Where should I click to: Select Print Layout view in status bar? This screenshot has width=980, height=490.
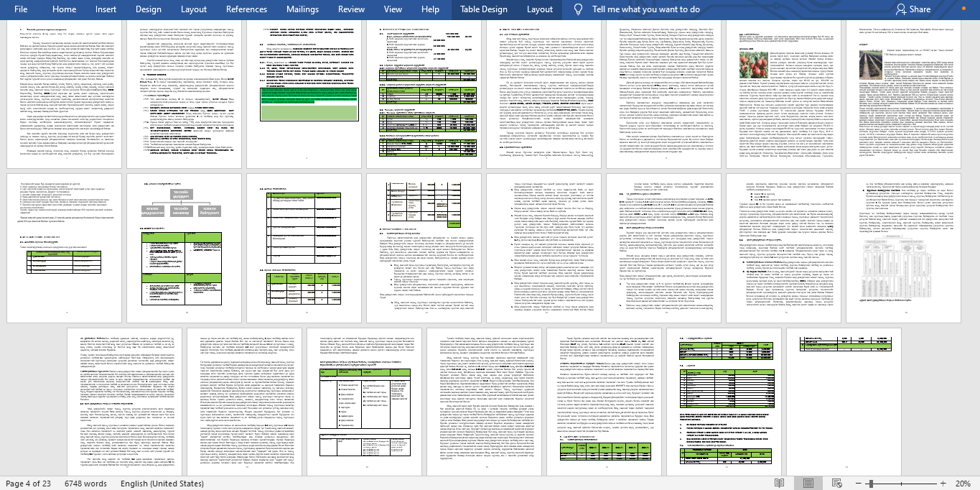pos(808,484)
